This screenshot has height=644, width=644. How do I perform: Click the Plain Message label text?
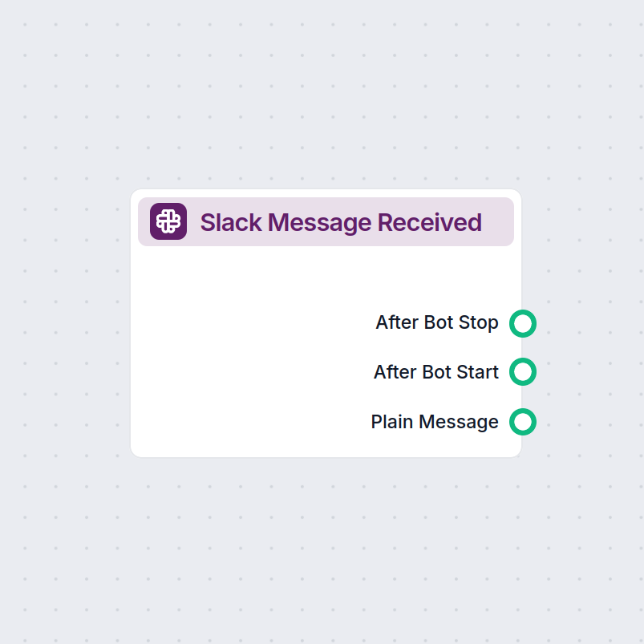pos(434,421)
